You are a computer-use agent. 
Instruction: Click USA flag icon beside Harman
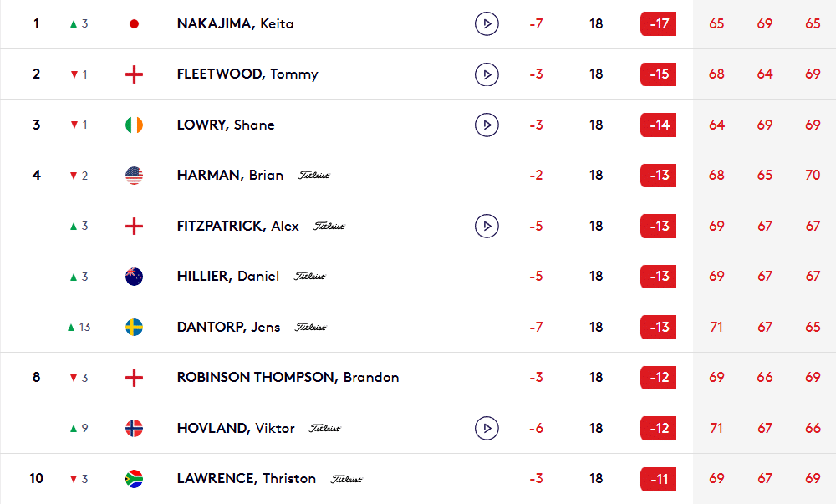coord(134,176)
